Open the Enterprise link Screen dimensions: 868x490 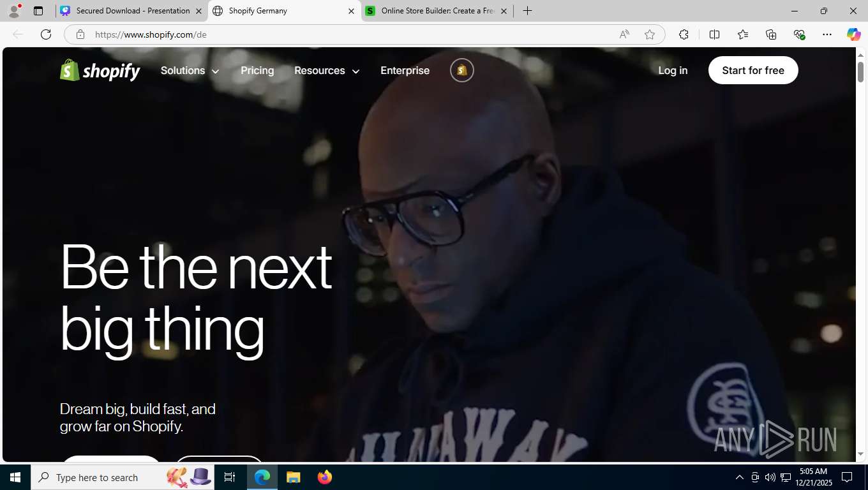coord(405,70)
